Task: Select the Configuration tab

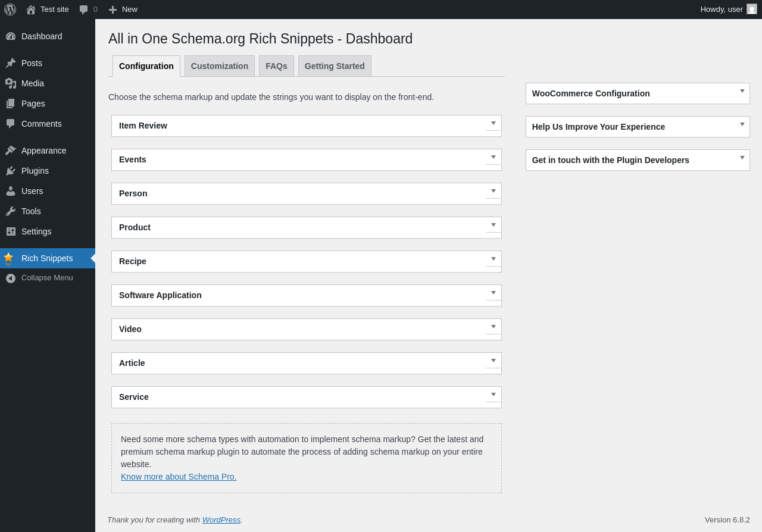Action: (146, 66)
